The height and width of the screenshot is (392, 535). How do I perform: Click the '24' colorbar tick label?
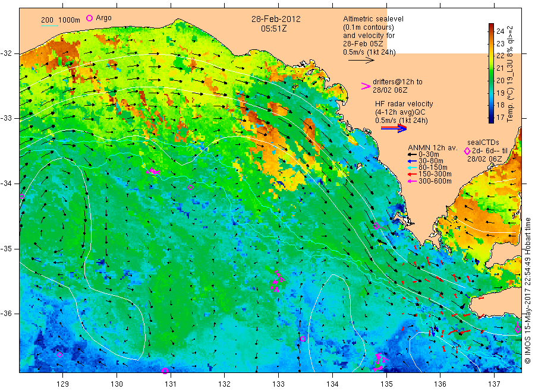(x=500, y=31)
